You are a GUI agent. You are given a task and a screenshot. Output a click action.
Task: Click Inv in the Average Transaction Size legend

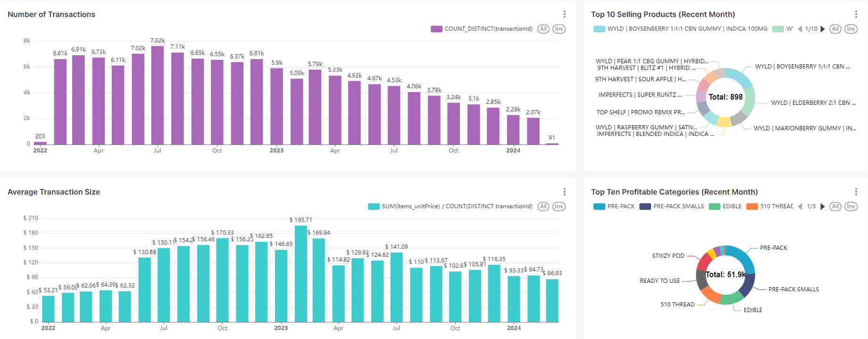559,206
